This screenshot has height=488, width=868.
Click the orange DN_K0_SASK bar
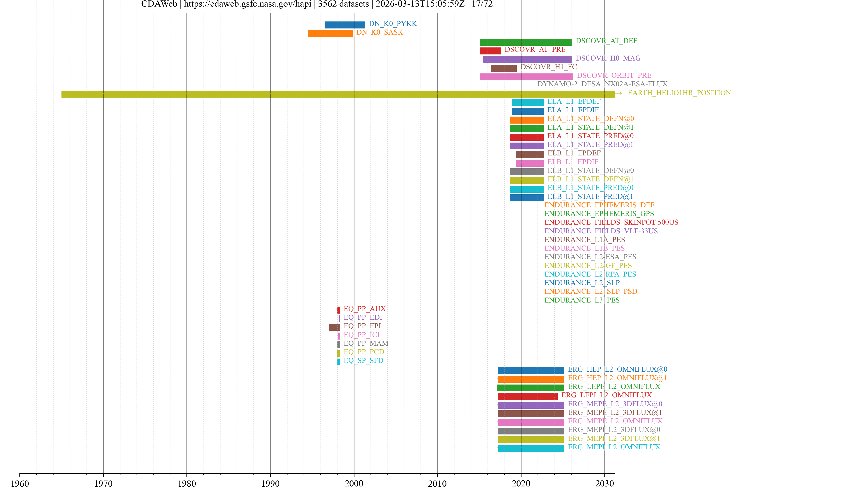click(330, 33)
